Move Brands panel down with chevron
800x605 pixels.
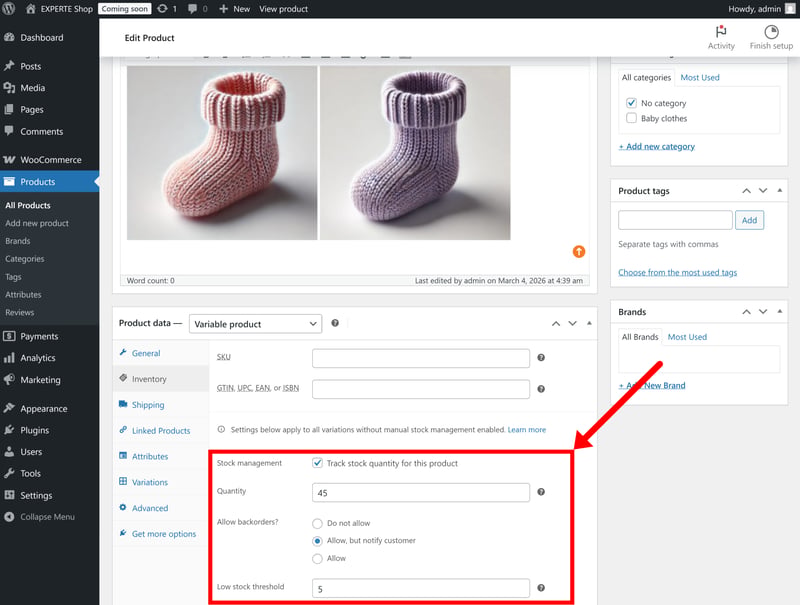point(763,312)
